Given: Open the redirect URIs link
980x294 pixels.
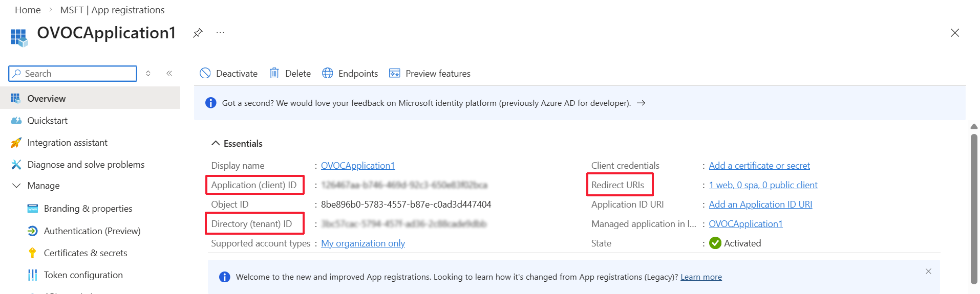Looking at the screenshot, I should (763, 185).
